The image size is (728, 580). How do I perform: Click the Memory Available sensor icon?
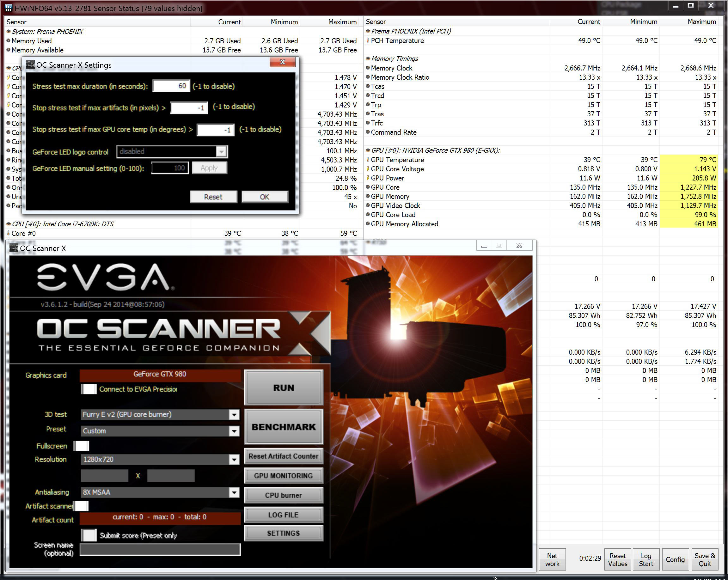9,50
